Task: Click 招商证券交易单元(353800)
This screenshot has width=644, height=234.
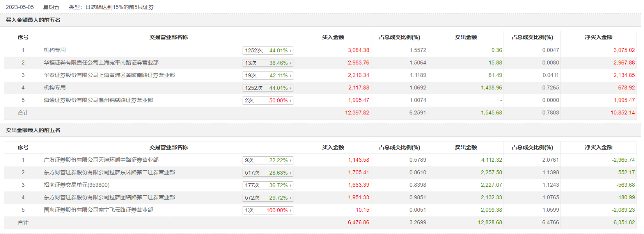Action: (76, 185)
